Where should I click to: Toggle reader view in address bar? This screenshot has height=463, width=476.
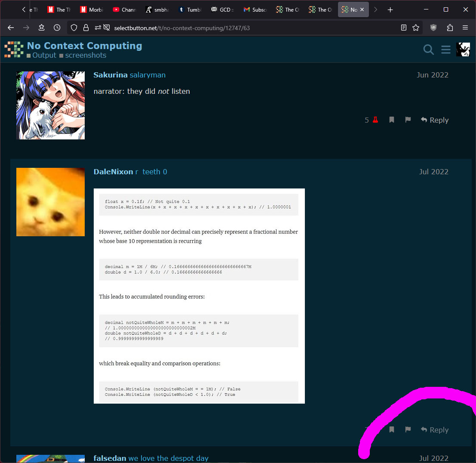pyautogui.click(x=403, y=28)
